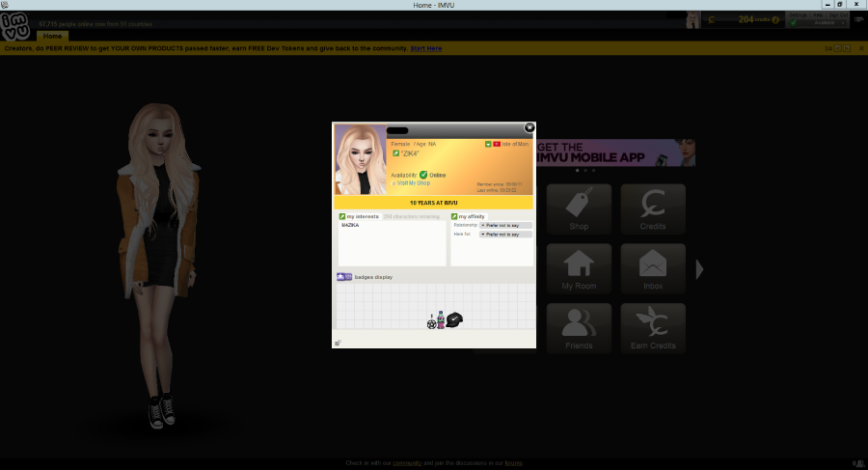Edit my interests pencil icon
This screenshot has height=470, width=868.
tap(342, 217)
